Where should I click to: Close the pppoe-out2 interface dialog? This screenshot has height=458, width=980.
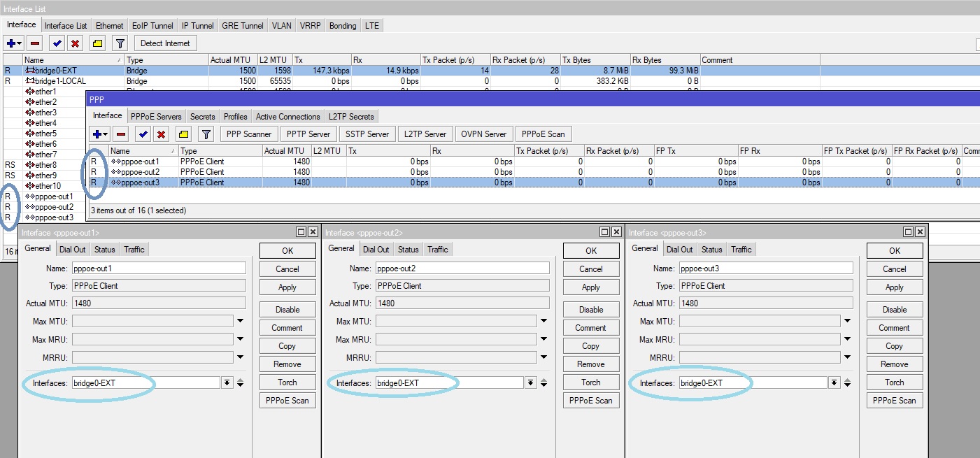[x=616, y=232]
